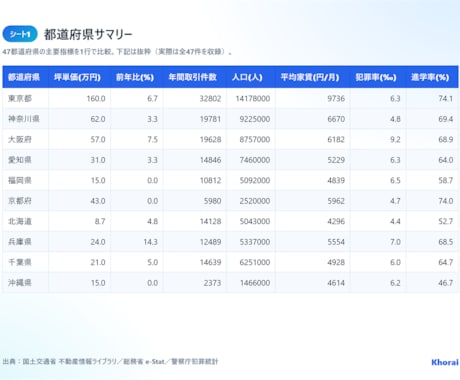Select the 千葉県 row label
The width and height of the screenshot is (460, 380).
[x=20, y=262]
